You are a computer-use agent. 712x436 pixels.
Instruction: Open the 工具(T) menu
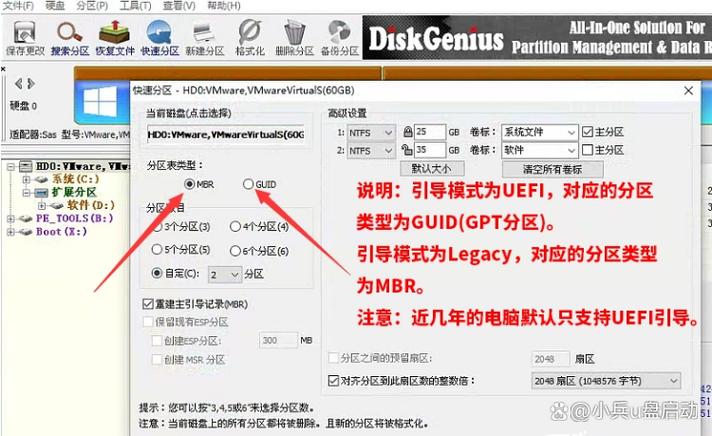coord(127,6)
